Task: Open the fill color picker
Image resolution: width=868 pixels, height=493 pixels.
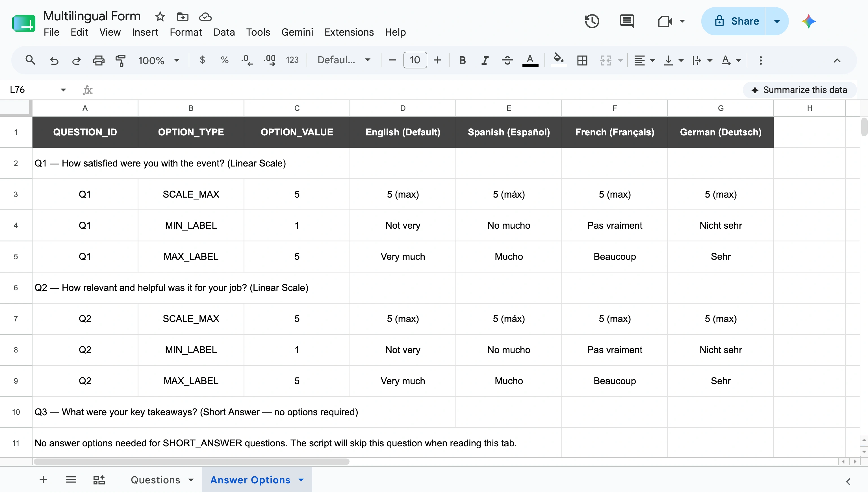Action: [559, 60]
